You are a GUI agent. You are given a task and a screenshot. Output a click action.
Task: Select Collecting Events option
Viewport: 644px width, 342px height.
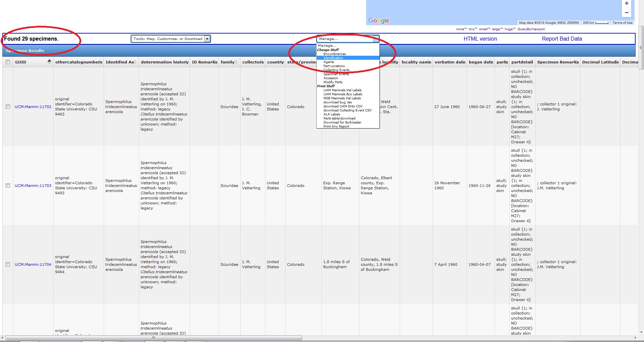336,70
